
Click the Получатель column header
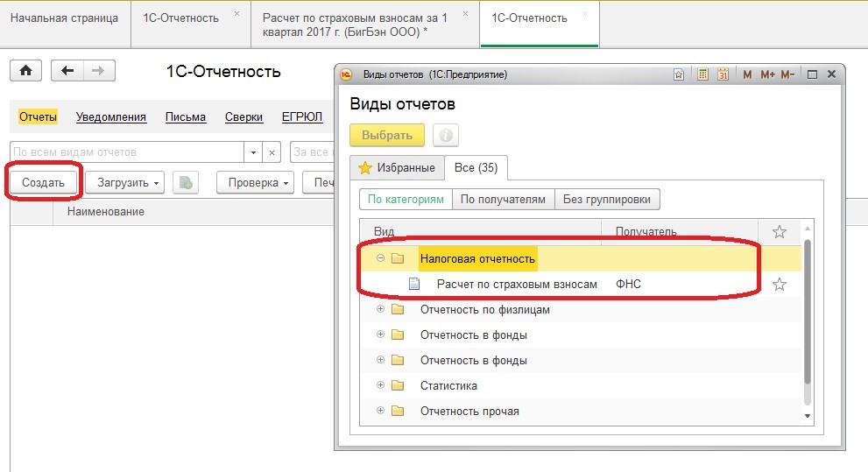click(x=679, y=232)
